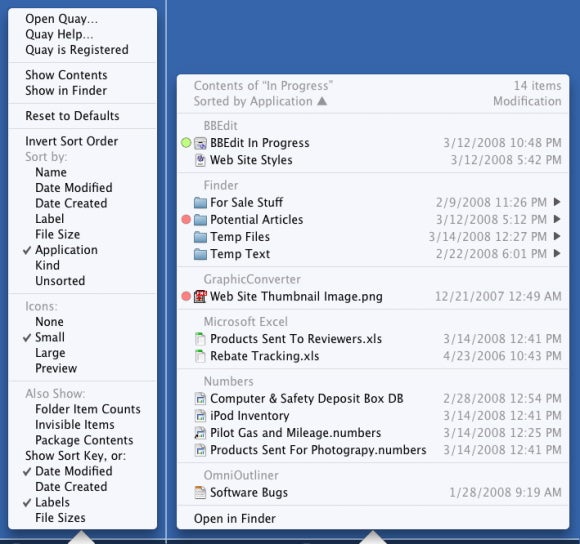
Task: Click the OmniOutliner icon for Software Bugs
Action: [200, 493]
